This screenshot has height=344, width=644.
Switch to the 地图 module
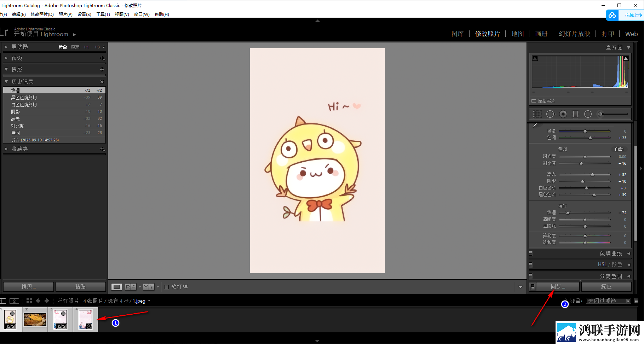coord(518,34)
